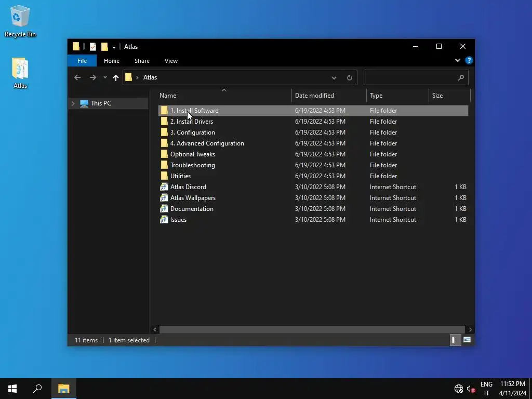
Task: Select the 3. Configuration folder
Action: point(313,132)
